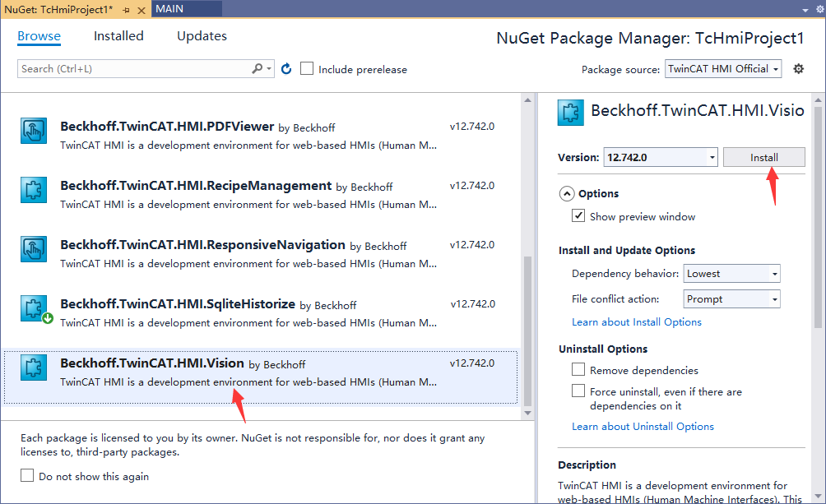Uncheck Show preview window
Viewport: 826px width, 504px height.
[578, 216]
